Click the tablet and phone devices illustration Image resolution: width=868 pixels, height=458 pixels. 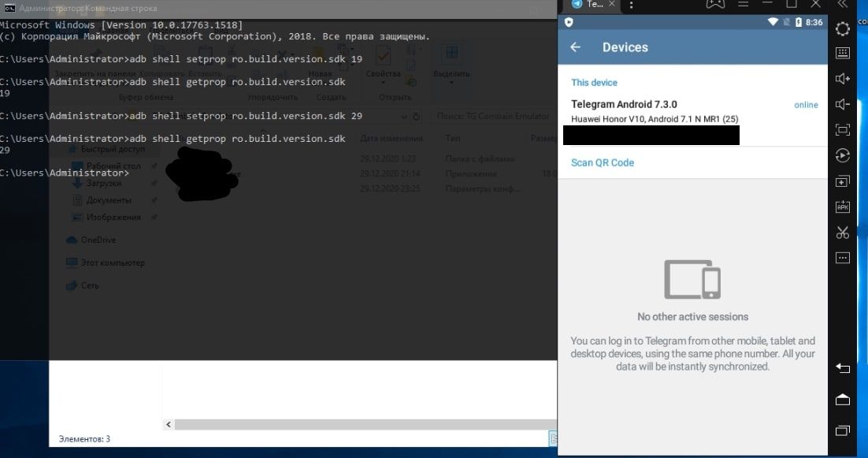point(692,279)
